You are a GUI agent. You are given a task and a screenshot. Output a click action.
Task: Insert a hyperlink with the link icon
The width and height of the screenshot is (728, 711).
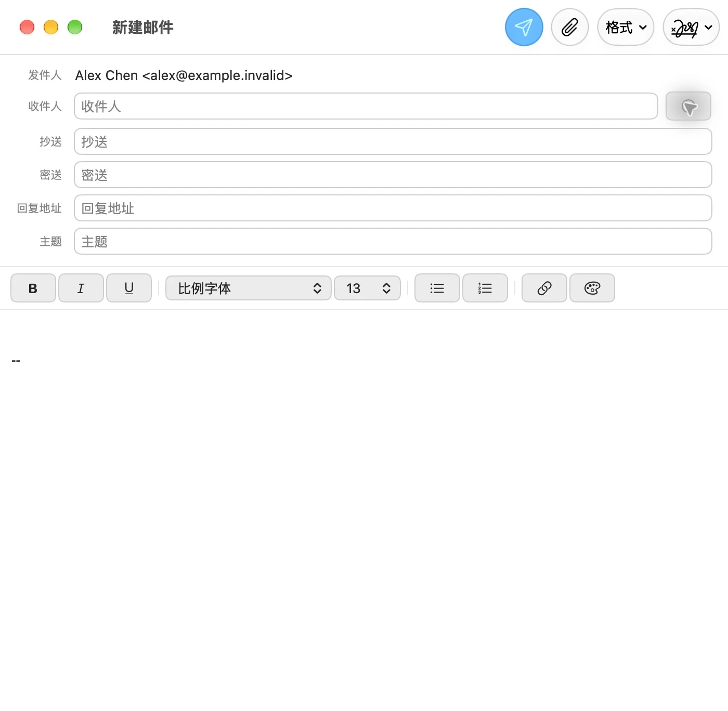click(544, 288)
